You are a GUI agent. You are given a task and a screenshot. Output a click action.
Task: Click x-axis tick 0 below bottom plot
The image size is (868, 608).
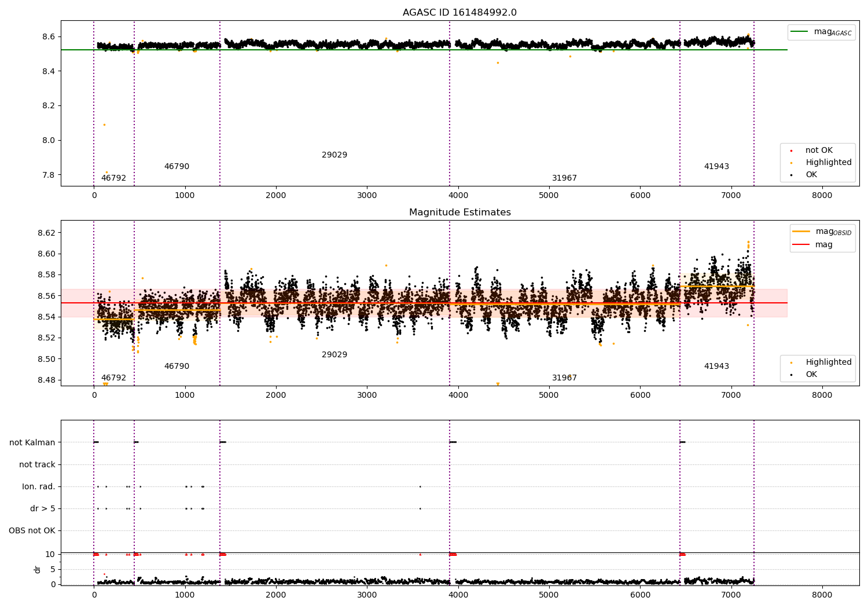click(94, 595)
